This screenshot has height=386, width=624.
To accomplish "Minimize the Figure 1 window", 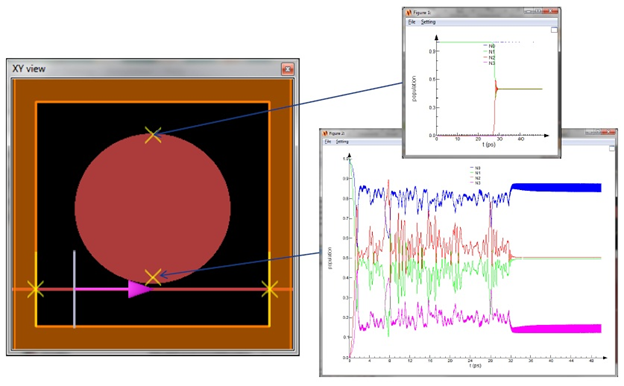I will click(x=528, y=11).
